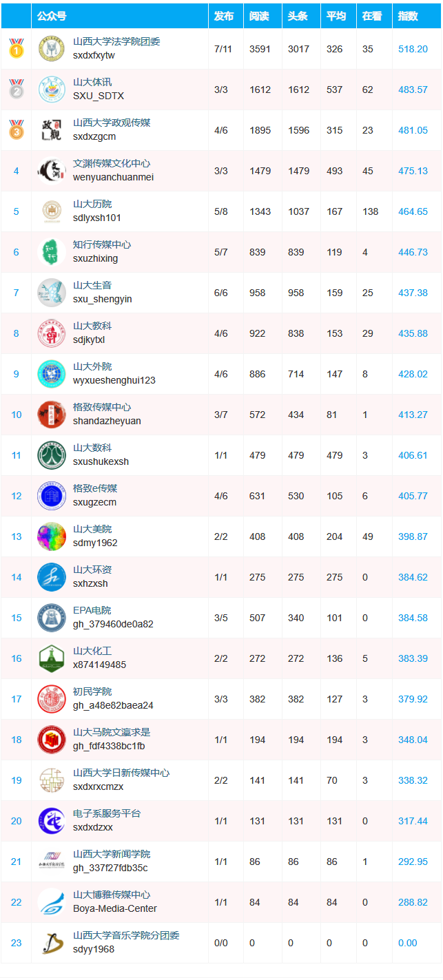This screenshot has height=980, width=443.
Task: Click the silver medal rank icon
Action: click(16, 89)
